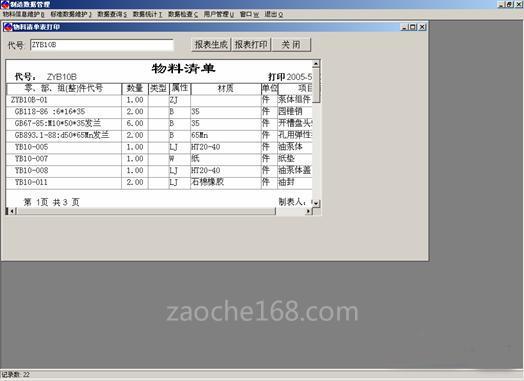Minimize the 物料清单表打印 child window

tap(405, 27)
